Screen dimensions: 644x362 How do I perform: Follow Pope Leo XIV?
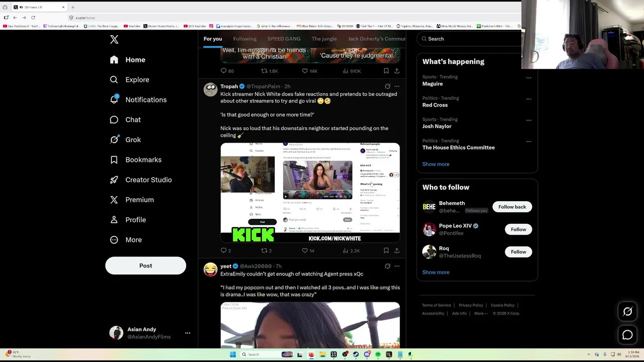pyautogui.click(x=518, y=229)
